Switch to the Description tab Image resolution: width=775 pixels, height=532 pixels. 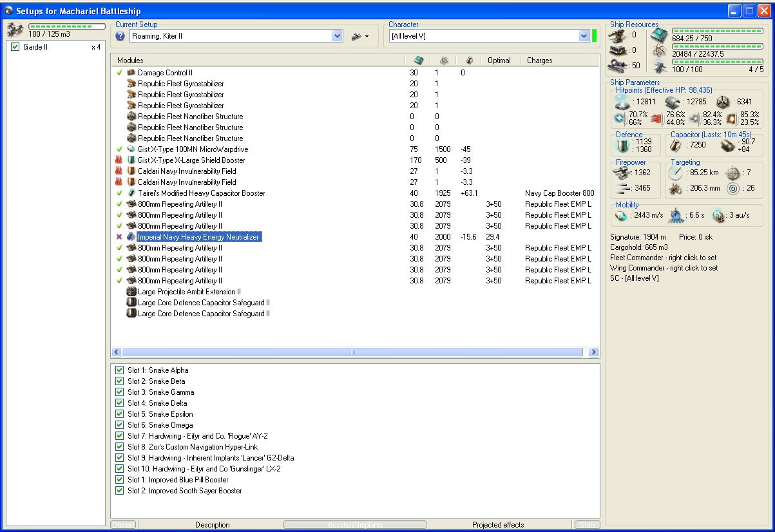coord(212,525)
